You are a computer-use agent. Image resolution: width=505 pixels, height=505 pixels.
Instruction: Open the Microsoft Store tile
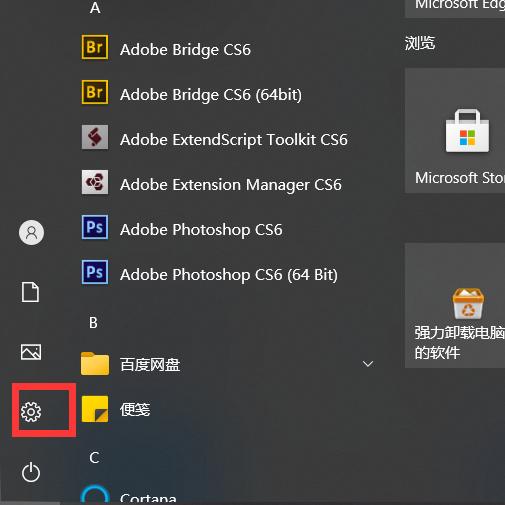pyautogui.click(x=455, y=130)
